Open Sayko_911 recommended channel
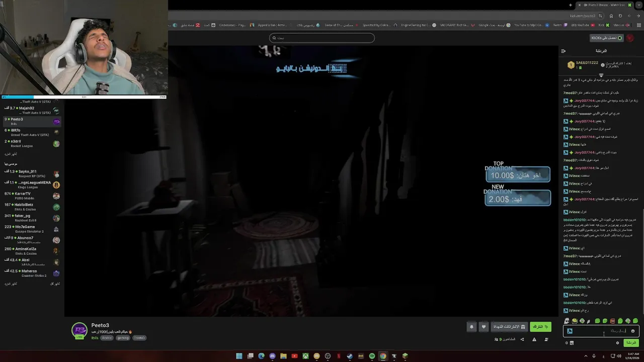Image resolution: width=644 pixels, height=362 pixels. coord(32,173)
